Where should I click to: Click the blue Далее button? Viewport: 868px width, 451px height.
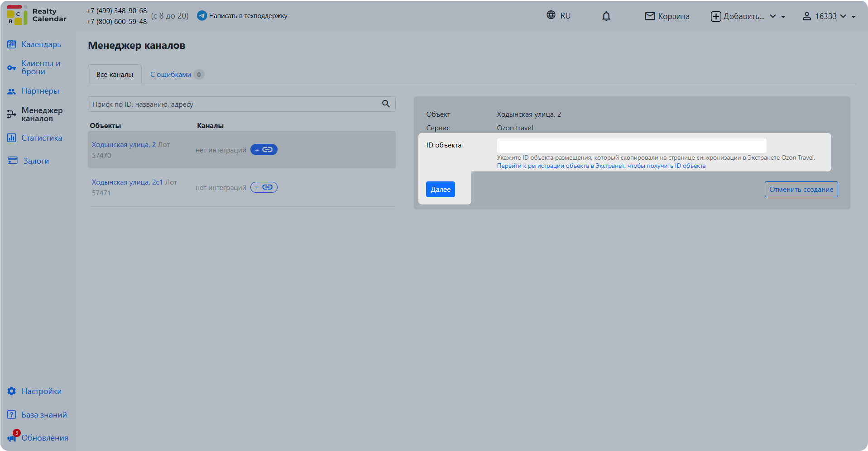coord(440,189)
